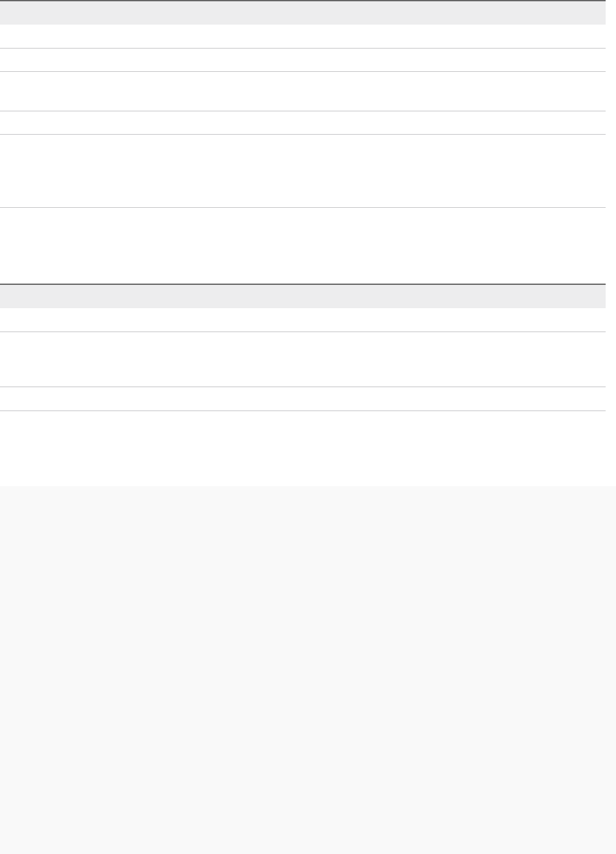Click white margin right of the tables

(x=611, y=243)
